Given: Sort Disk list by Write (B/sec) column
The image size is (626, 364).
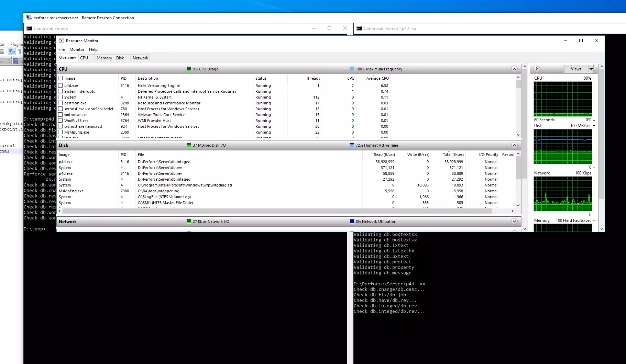Looking at the screenshot, I should (x=414, y=155).
